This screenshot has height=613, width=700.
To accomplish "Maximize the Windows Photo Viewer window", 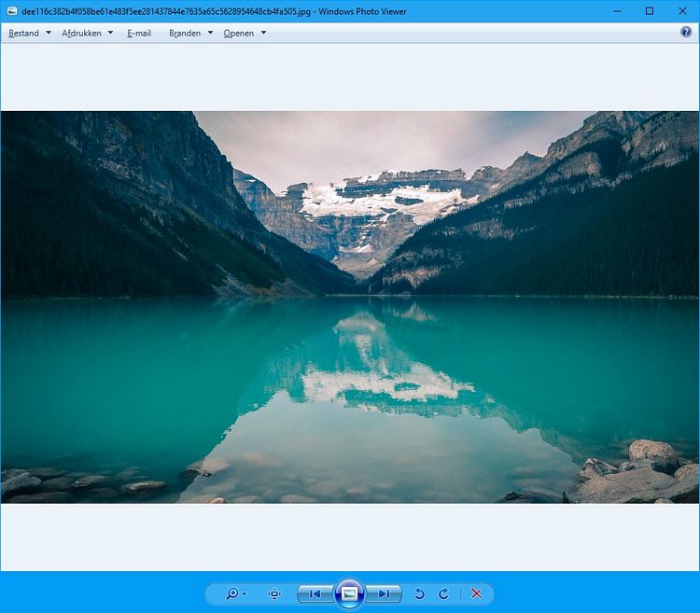I will pyautogui.click(x=650, y=11).
